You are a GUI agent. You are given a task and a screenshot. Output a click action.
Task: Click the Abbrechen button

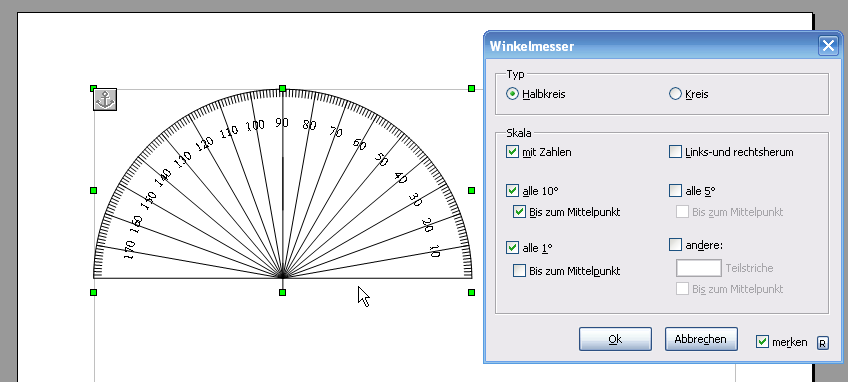pos(701,339)
